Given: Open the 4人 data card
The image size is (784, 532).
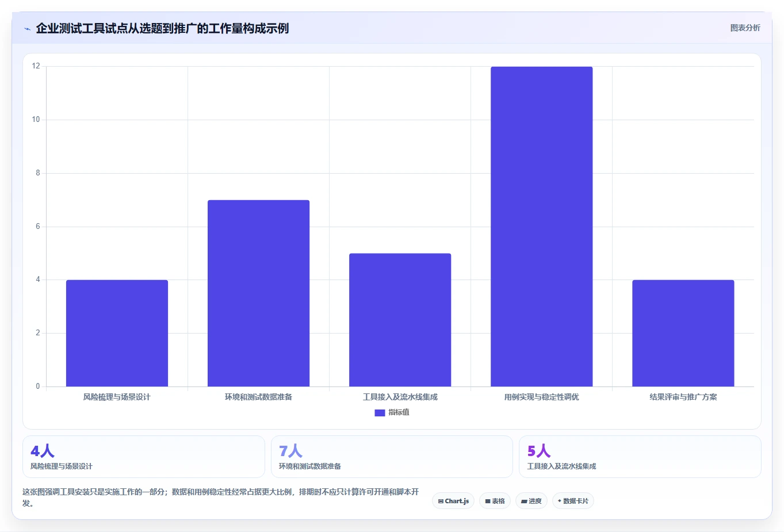Looking at the screenshot, I should tap(144, 457).
